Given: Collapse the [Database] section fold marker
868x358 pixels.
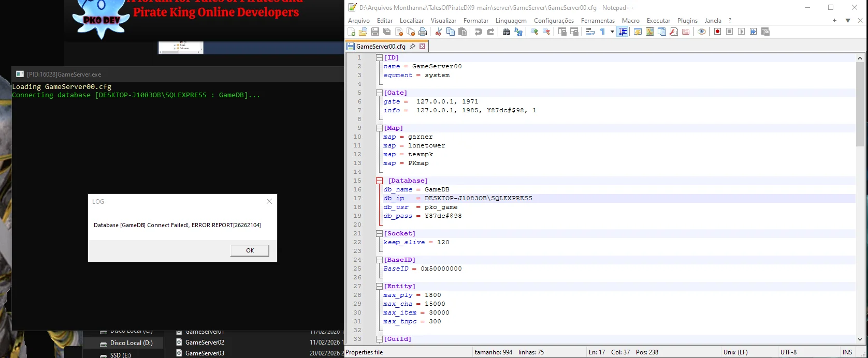Looking at the screenshot, I should pos(379,181).
